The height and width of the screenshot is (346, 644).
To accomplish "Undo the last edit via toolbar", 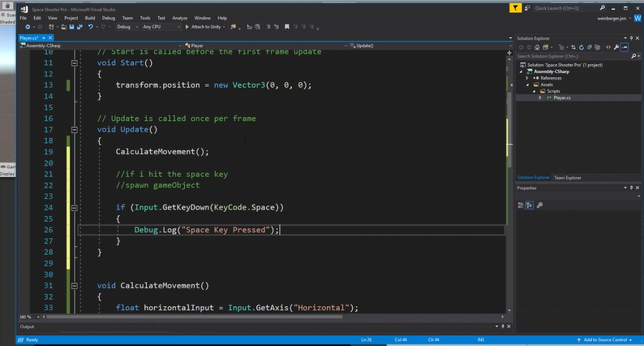I will coord(90,27).
